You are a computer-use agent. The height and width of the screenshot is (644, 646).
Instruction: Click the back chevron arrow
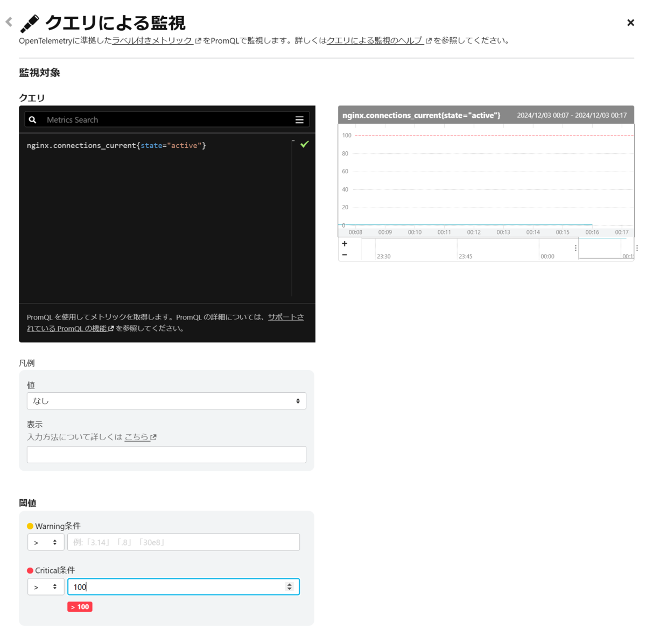point(9,22)
